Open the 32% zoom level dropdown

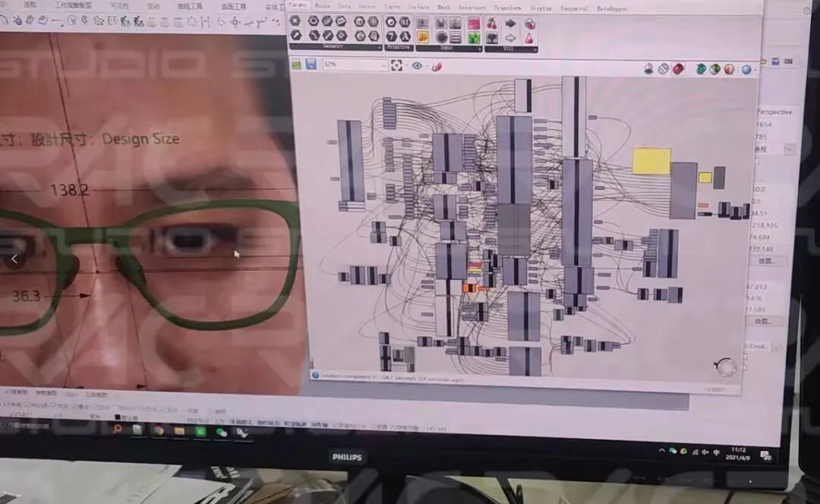point(355,65)
